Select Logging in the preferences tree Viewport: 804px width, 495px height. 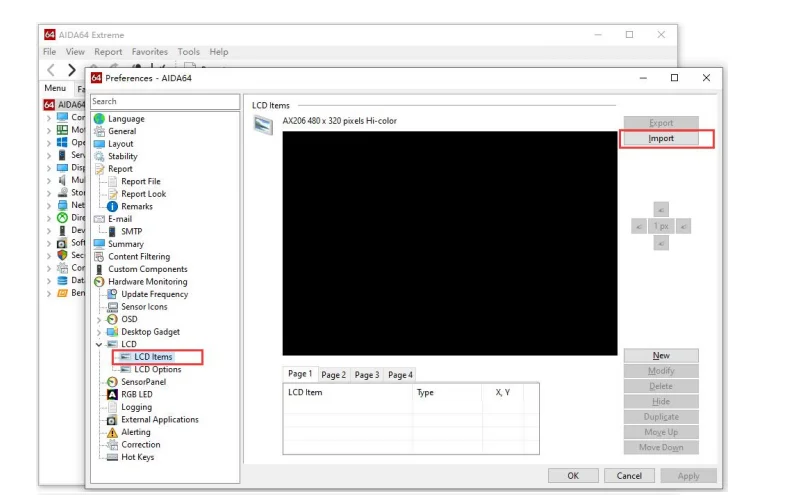[136, 407]
